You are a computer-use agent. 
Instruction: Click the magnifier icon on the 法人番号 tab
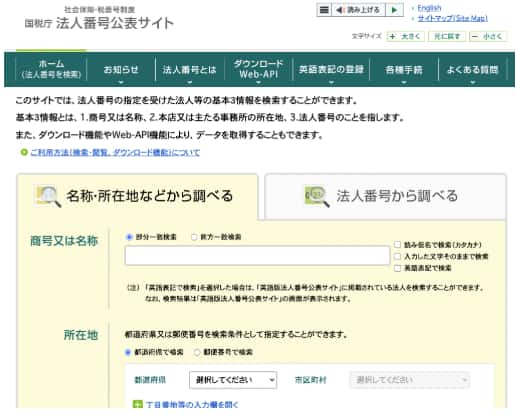point(317,196)
